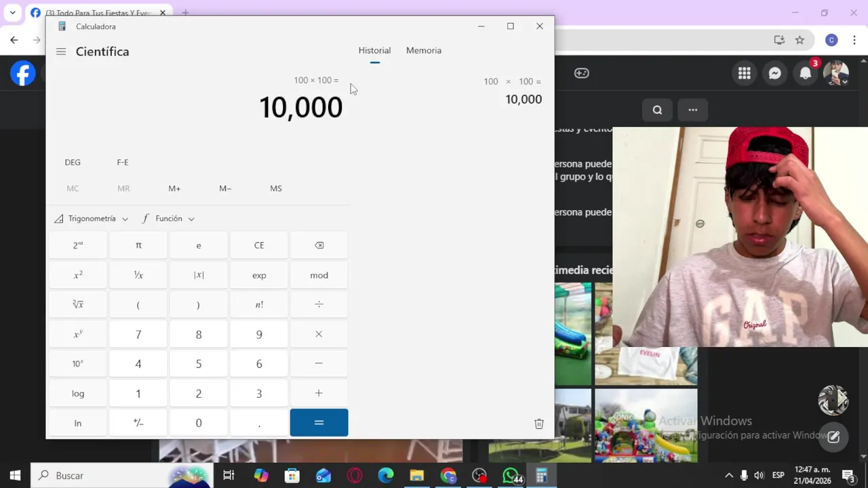Open File Explorer from the taskbar
Image resolution: width=868 pixels, height=488 pixels.
click(416, 476)
